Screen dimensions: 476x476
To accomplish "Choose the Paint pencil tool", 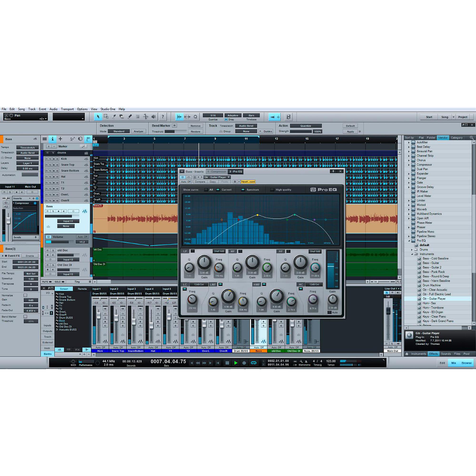I will (x=130, y=117).
